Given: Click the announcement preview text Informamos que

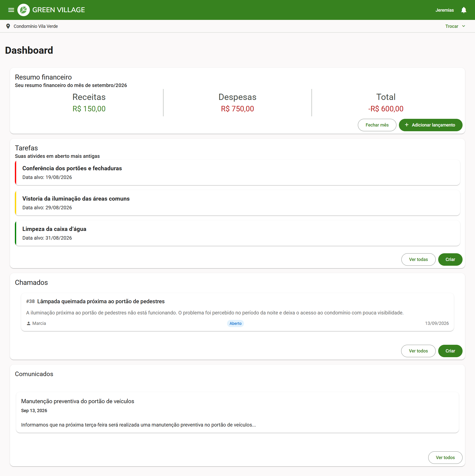Looking at the screenshot, I should pyautogui.click(x=139, y=425).
